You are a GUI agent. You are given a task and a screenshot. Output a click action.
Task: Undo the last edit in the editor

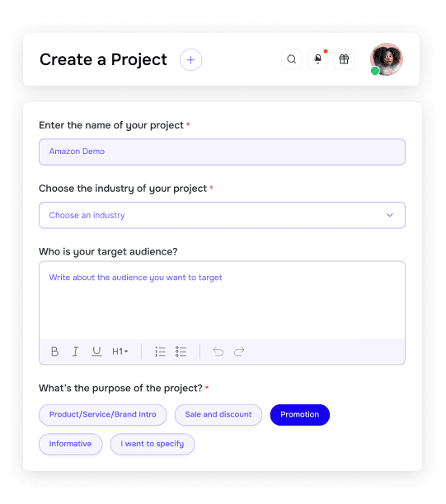[x=218, y=352]
